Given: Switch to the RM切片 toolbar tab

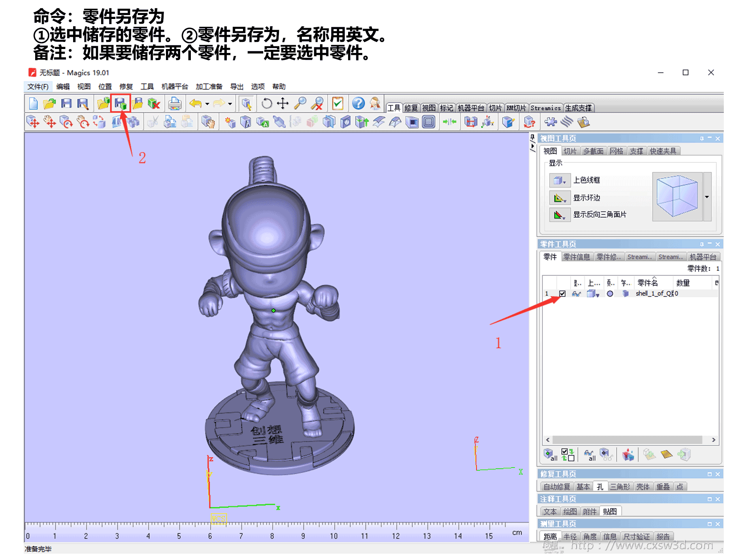Looking at the screenshot, I should click(516, 108).
